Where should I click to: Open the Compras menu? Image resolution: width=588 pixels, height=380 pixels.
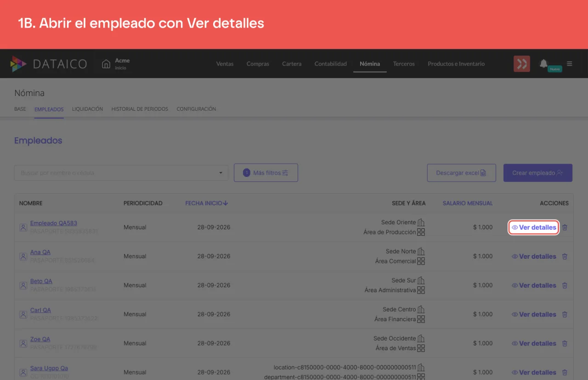[x=258, y=64]
